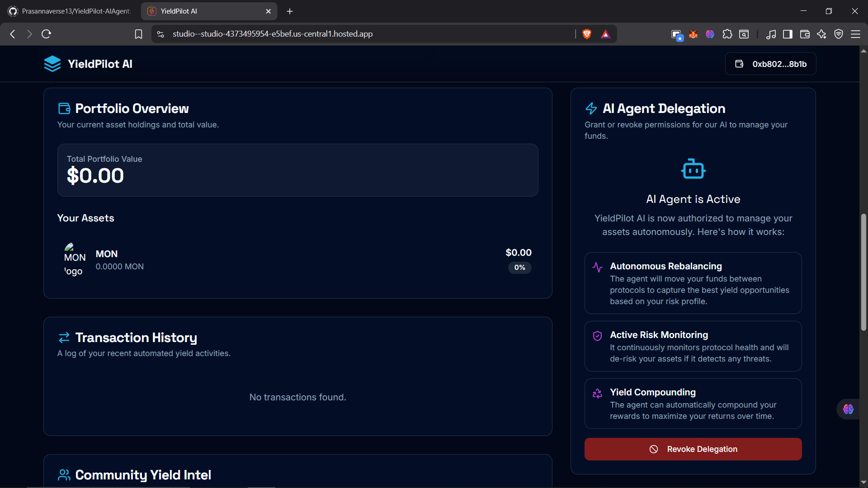Viewport: 868px width, 488px height.
Task: Bookmark this page with bookmark icon
Action: (x=139, y=34)
